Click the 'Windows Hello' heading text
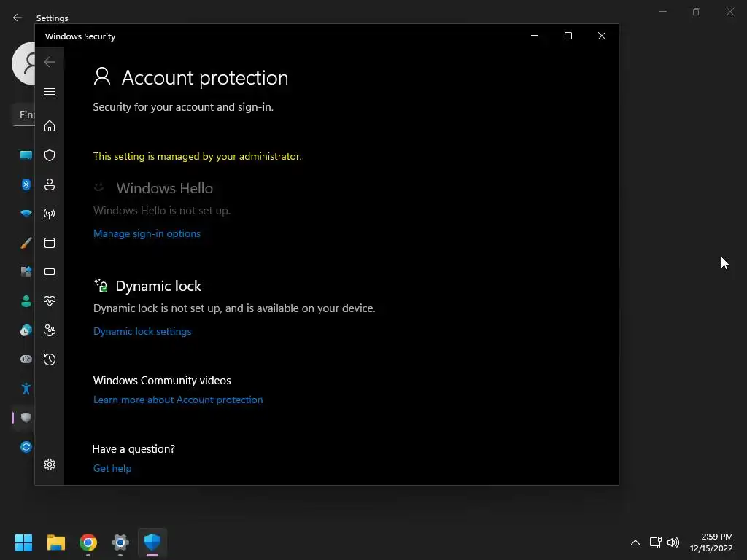Screen dimensions: 747x560 (165, 188)
